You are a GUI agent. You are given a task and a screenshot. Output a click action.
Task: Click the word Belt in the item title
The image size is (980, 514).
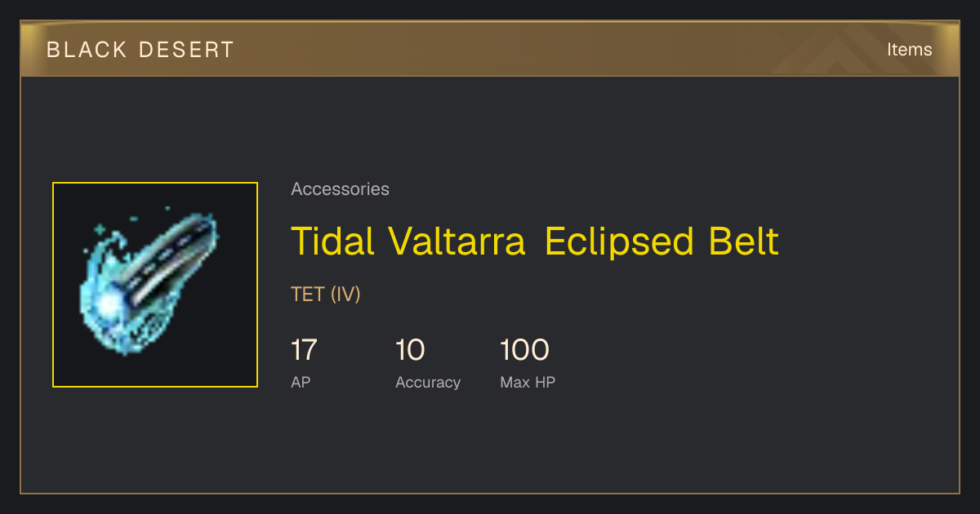click(742, 241)
